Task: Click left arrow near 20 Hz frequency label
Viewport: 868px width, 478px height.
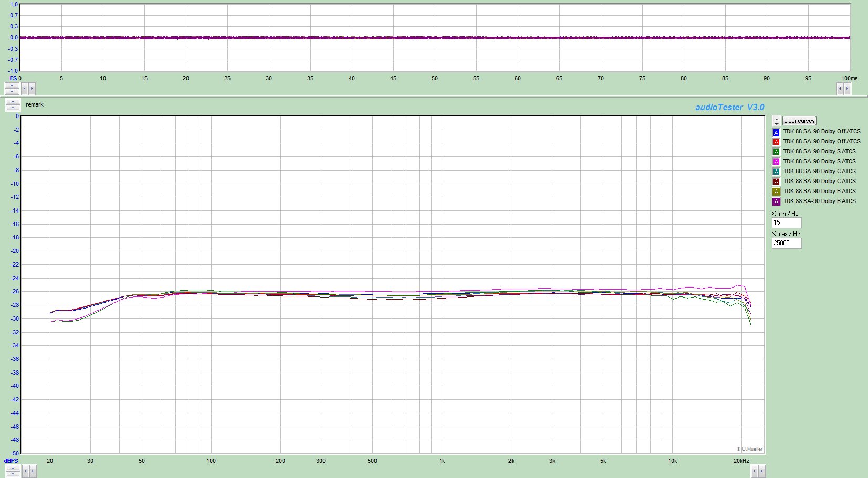Action: [25, 471]
